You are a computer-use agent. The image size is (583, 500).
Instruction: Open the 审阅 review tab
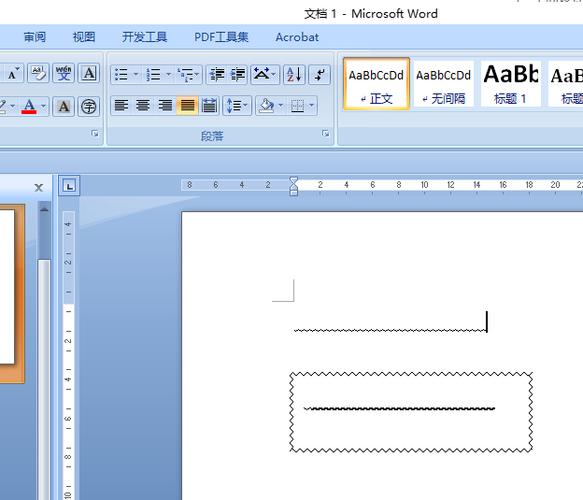[x=35, y=37]
